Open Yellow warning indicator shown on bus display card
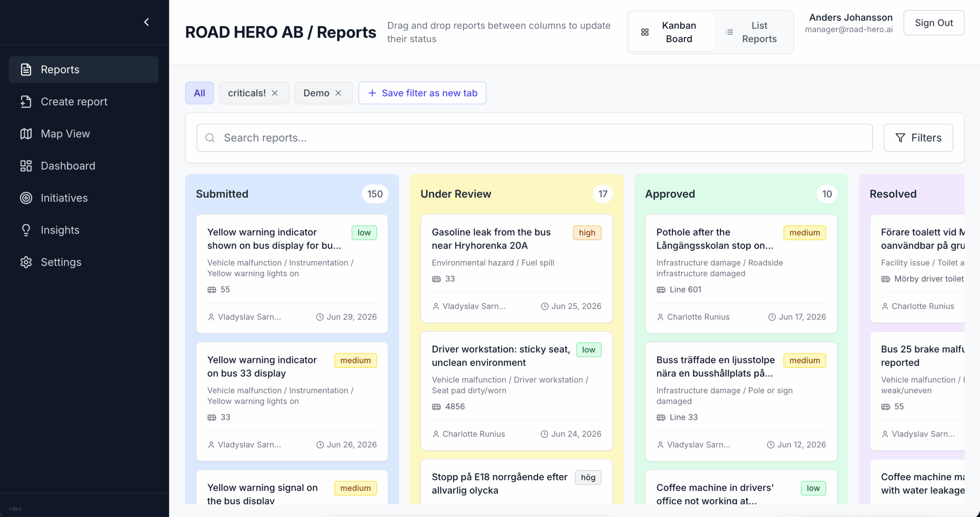Screen dimensions: 980x517 coord(292,274)
